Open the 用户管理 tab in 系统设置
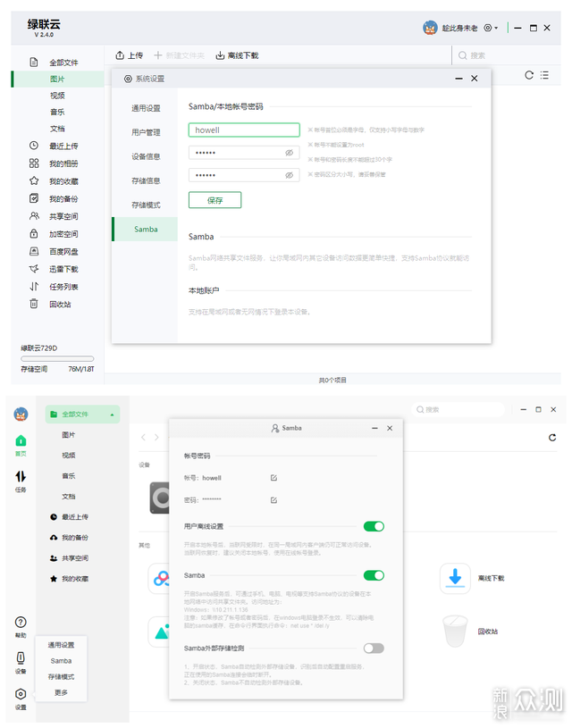This screenshot has height=728, width=572. [146, 132]
